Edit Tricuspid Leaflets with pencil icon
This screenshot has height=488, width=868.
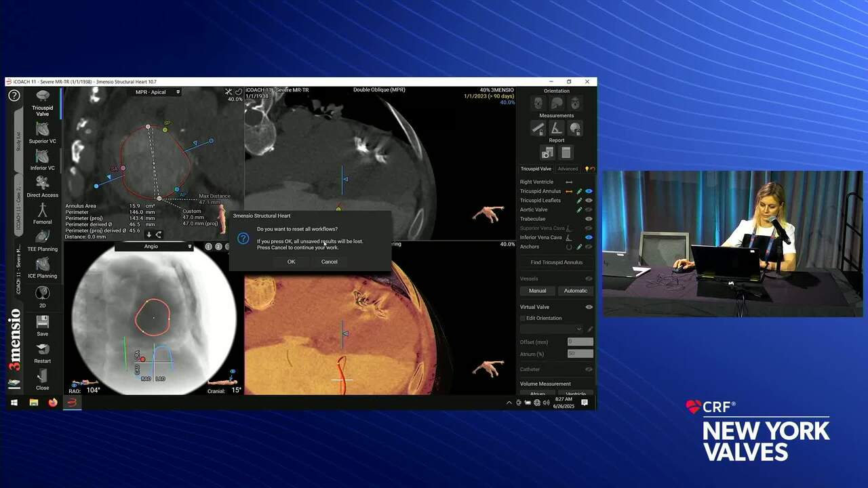coord(579,201)
